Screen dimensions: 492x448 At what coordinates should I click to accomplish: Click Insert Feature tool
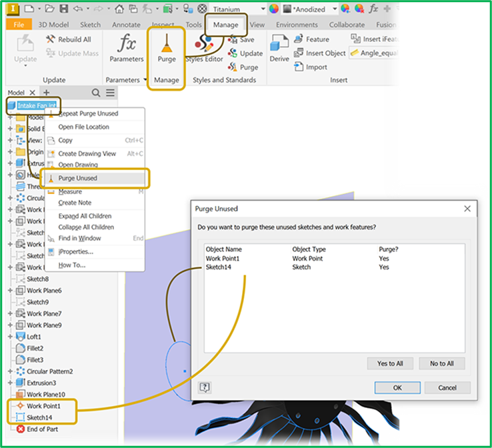(311, 39)
